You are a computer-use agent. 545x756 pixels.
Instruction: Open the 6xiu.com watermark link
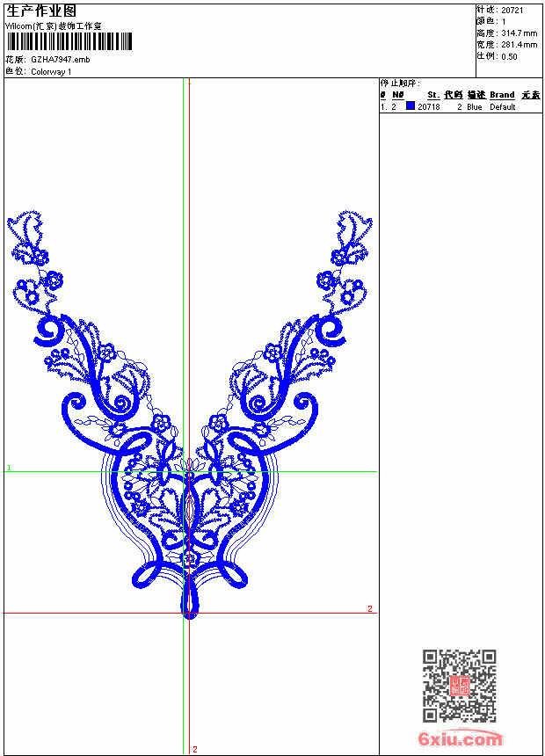tap(461, 738)
